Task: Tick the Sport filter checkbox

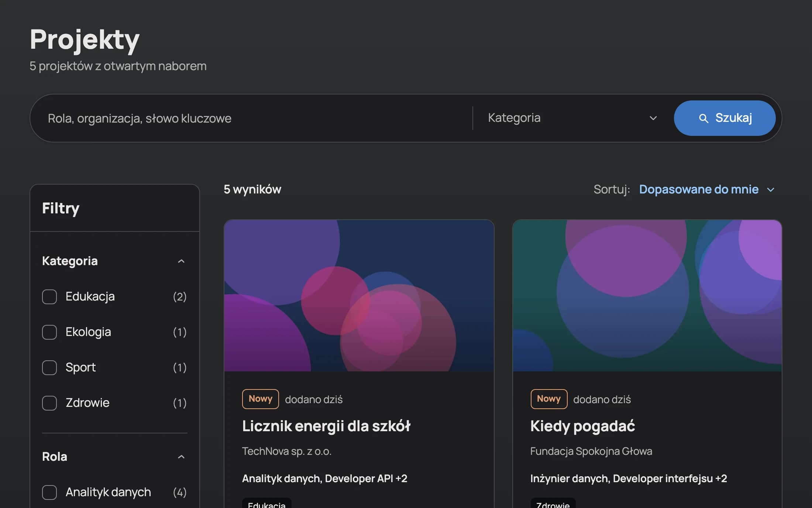Action: 49,367
